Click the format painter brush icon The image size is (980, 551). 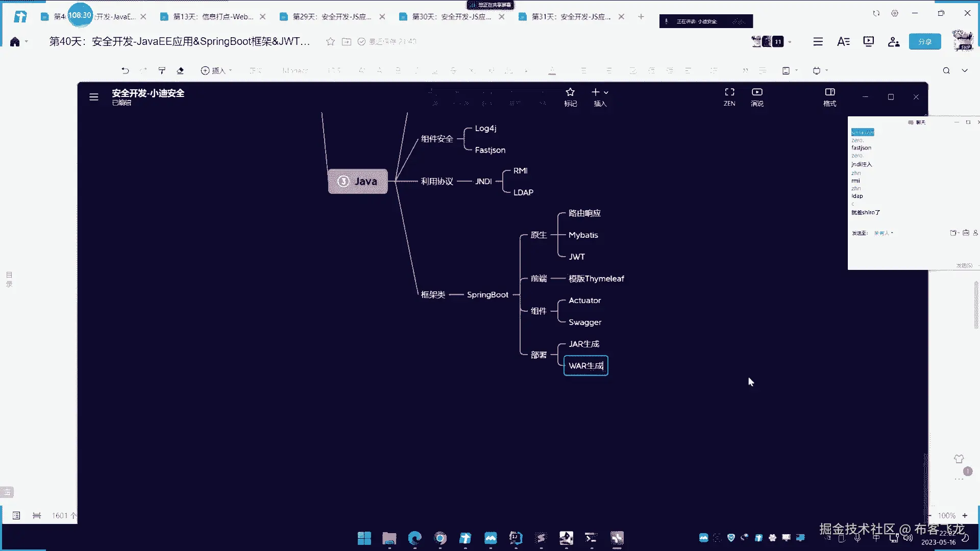162,70
